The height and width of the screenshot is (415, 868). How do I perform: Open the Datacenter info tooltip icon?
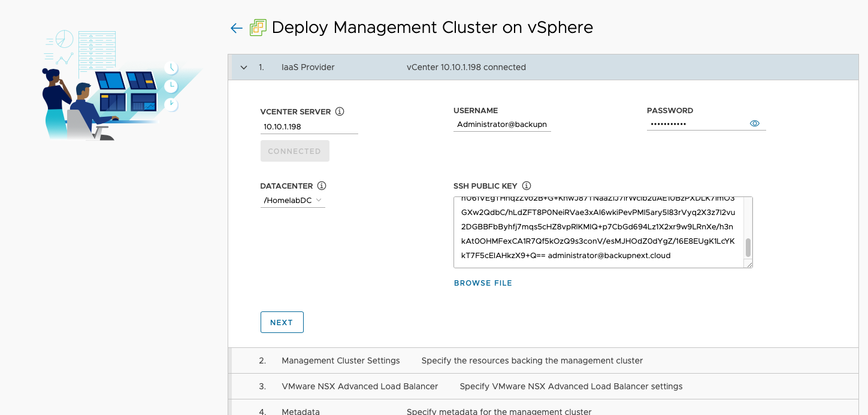[x=322, y=186]
